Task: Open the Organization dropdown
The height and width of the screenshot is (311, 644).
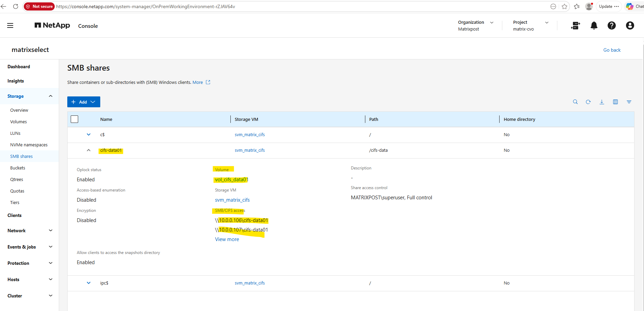Action: (x=475, y=25)
